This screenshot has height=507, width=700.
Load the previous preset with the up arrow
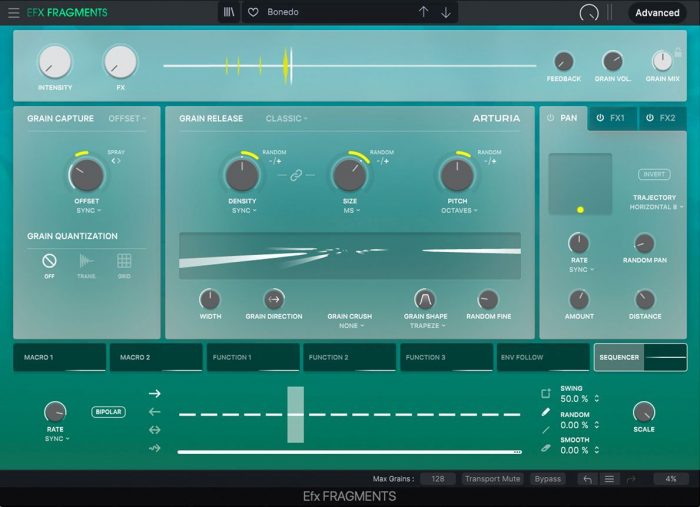[x=423, y=12]
